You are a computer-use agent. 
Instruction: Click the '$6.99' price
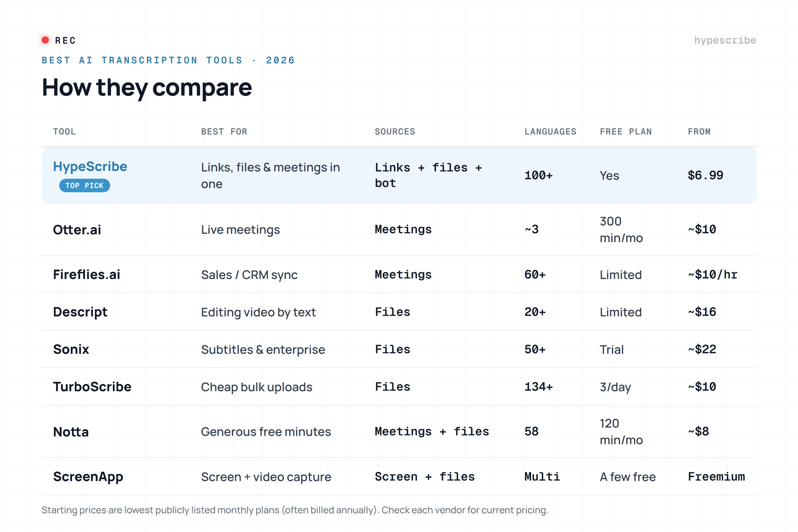[x=705, y=175]
